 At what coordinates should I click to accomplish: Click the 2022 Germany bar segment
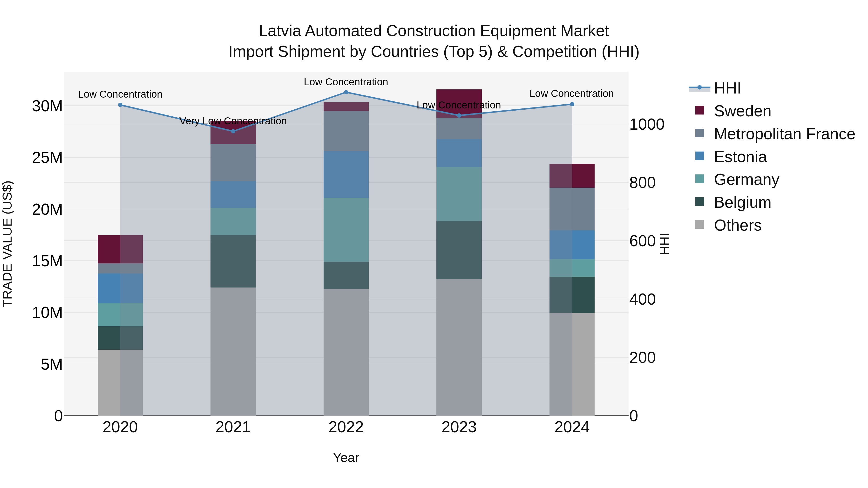tap(346, 230)
